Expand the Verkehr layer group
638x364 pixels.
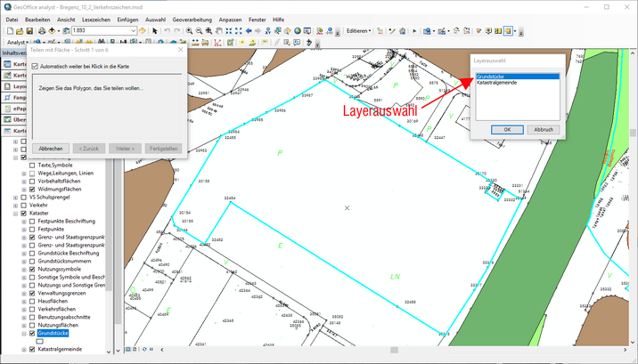(x=14, y=205)
